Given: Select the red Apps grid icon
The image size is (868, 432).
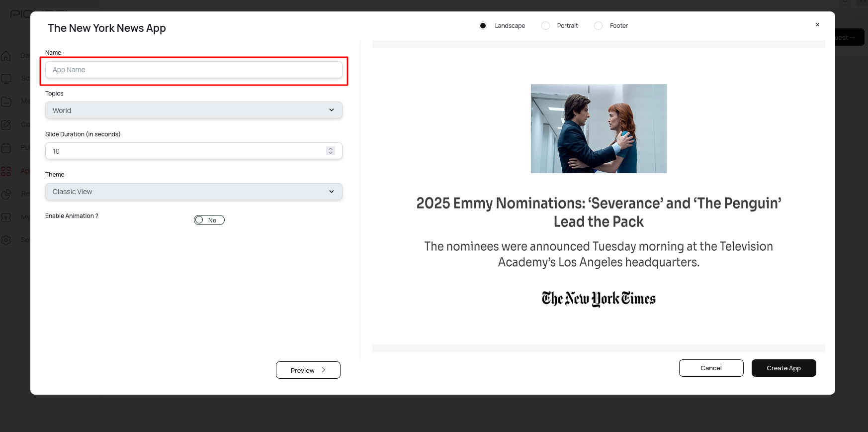Looking at the screenshot, I should coord(6,171).
